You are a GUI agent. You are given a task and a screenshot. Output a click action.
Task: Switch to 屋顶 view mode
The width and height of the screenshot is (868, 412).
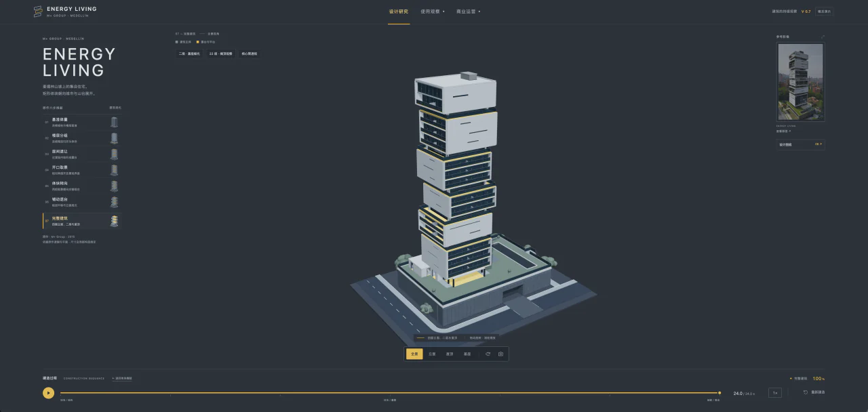click(x=450, y=354)
